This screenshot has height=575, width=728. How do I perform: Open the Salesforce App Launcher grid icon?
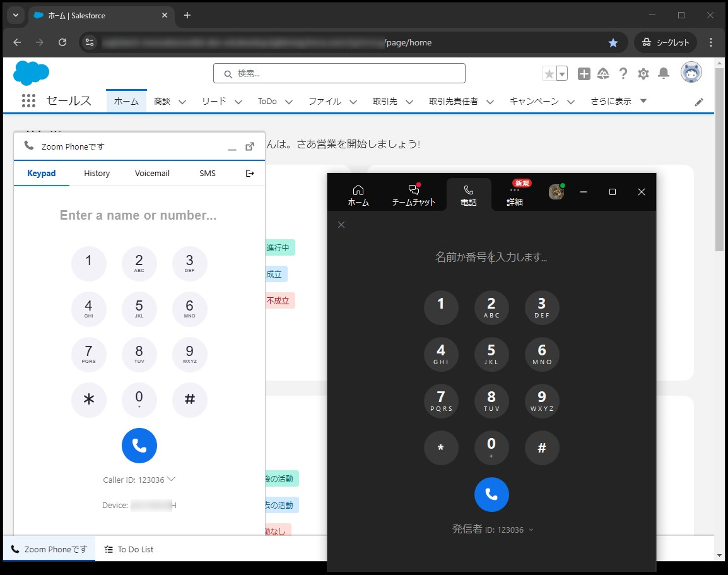[29, 101]
